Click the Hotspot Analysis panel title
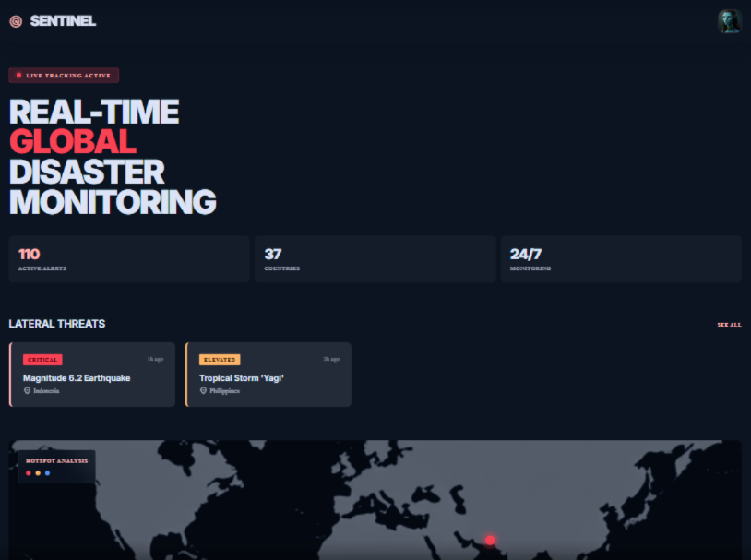This screenshot has width=751, height=560. pos(56,461)
